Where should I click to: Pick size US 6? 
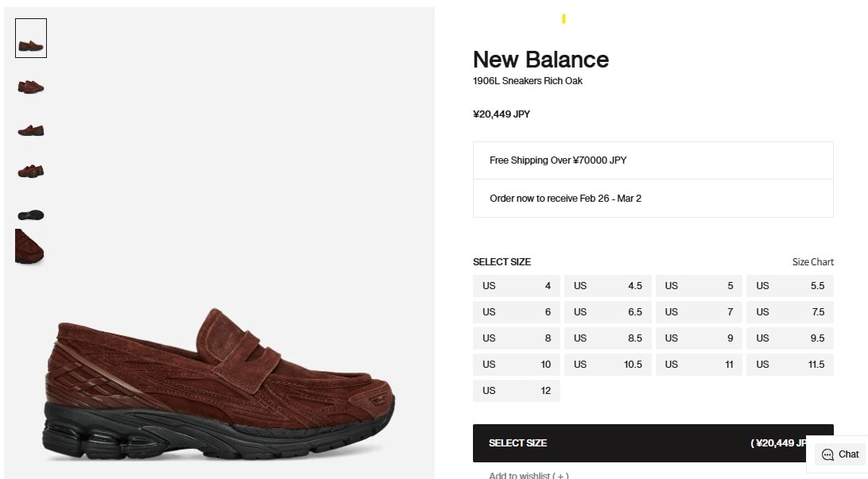[517, 312]
